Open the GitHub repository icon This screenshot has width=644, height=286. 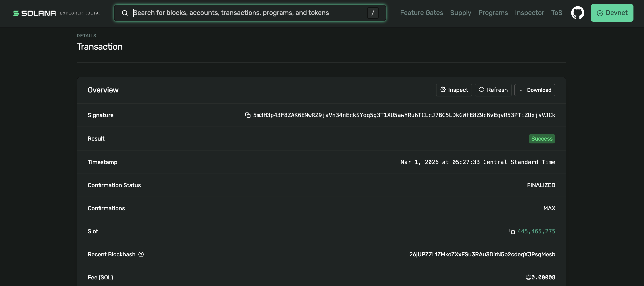point(577,13)
